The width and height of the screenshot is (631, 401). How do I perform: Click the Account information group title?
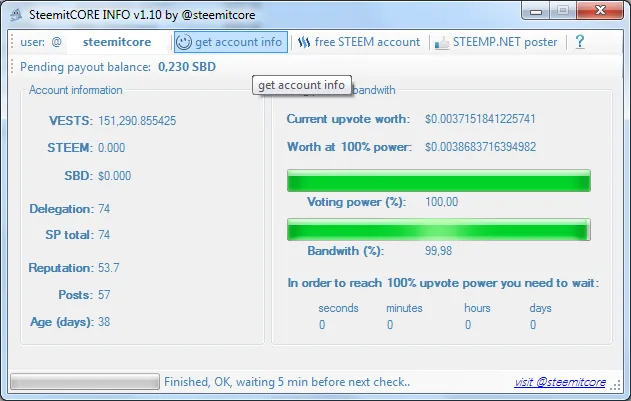[x=76, y=90]
